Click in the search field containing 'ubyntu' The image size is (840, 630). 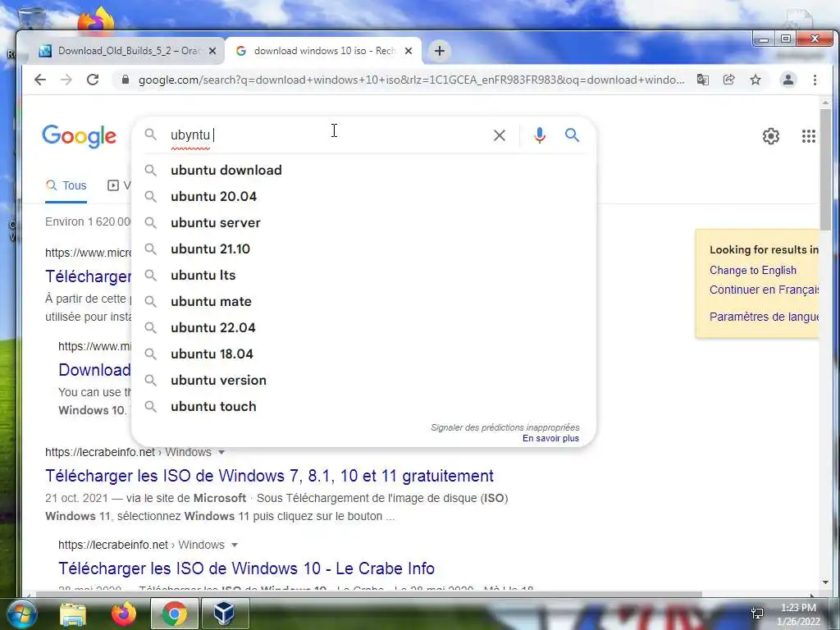coord(326,135)
